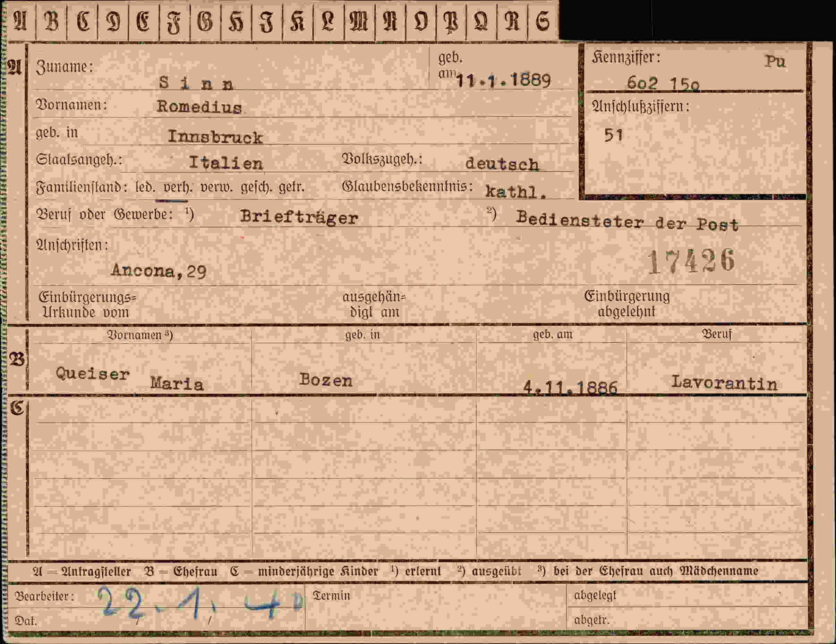Click the 'Anschriften:' label
The image size is (836, 644).
click(72, 245)
